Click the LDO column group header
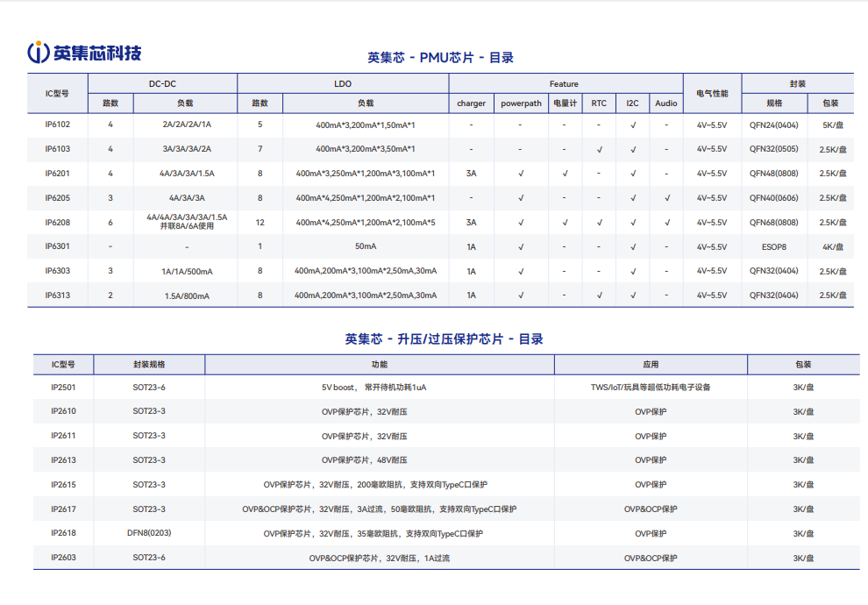 click(343, 83)
